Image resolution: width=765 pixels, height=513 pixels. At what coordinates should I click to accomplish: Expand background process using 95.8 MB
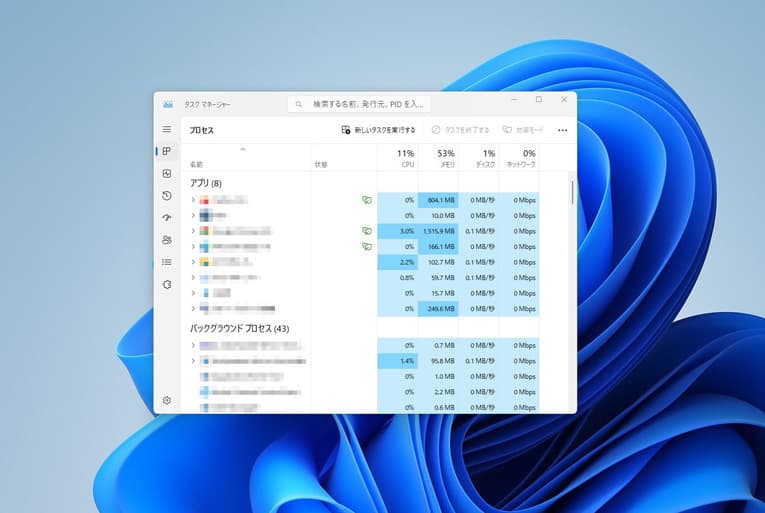(x=193, y=360)
